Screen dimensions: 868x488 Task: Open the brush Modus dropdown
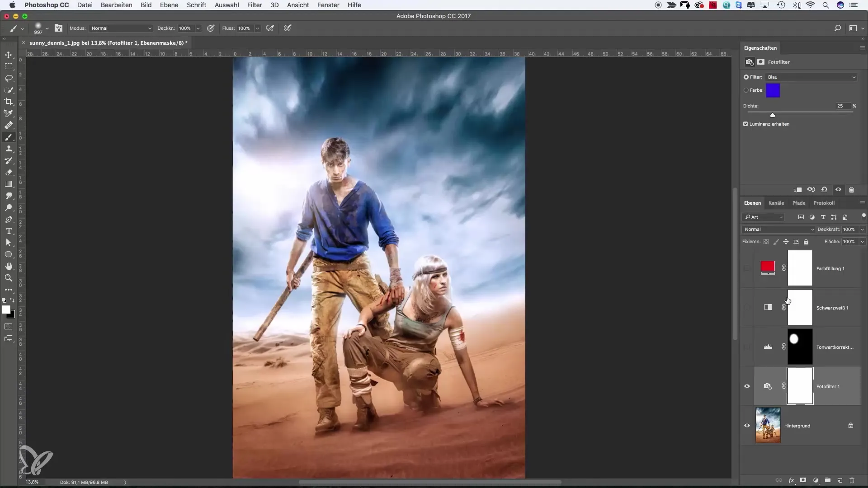tap(121, 28)
